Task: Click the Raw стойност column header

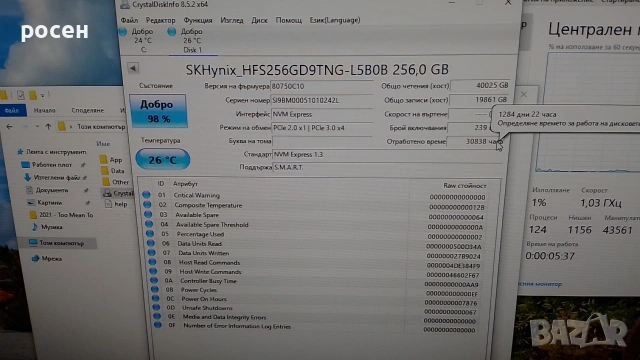Action: point(464,186)
